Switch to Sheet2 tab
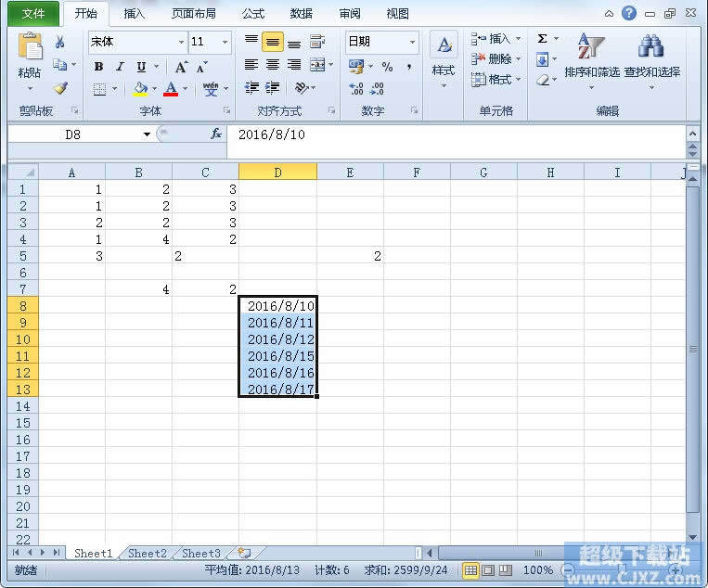The width and height of the screenshot is (708, 588). 148,554
